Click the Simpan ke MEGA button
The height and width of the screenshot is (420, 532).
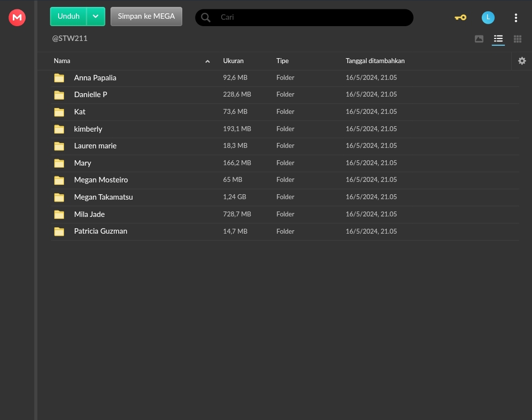(146, 16)
